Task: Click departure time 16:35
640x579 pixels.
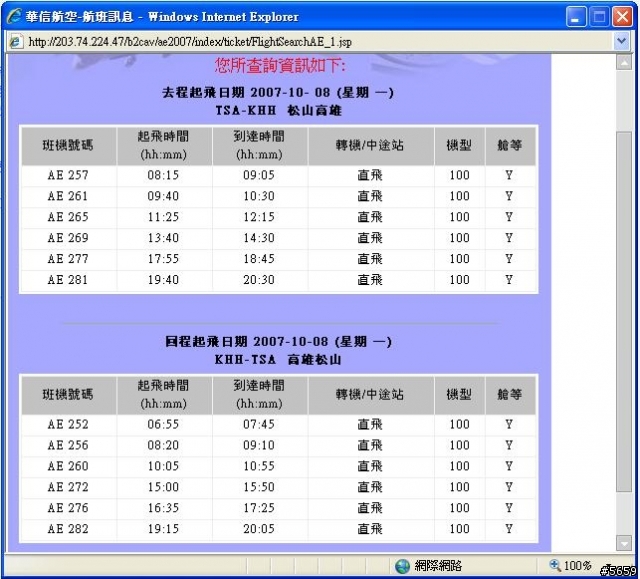Action: [x=163, y=508]
